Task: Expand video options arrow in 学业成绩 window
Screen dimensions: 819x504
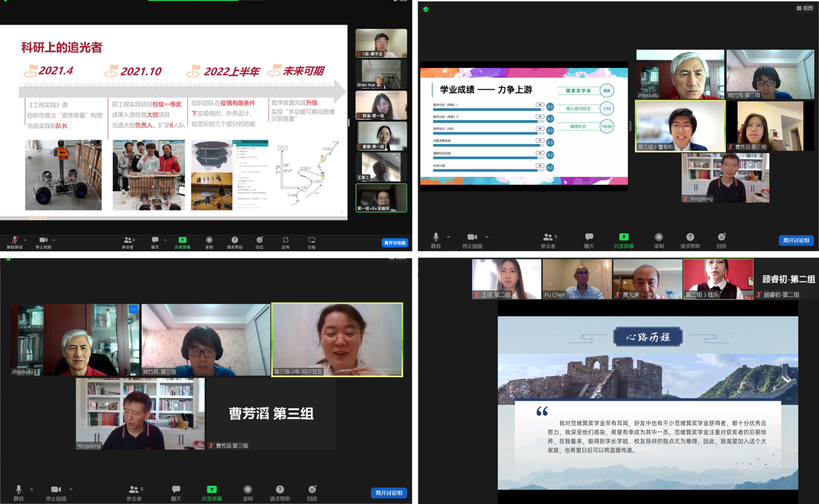Action: (487, 237)
